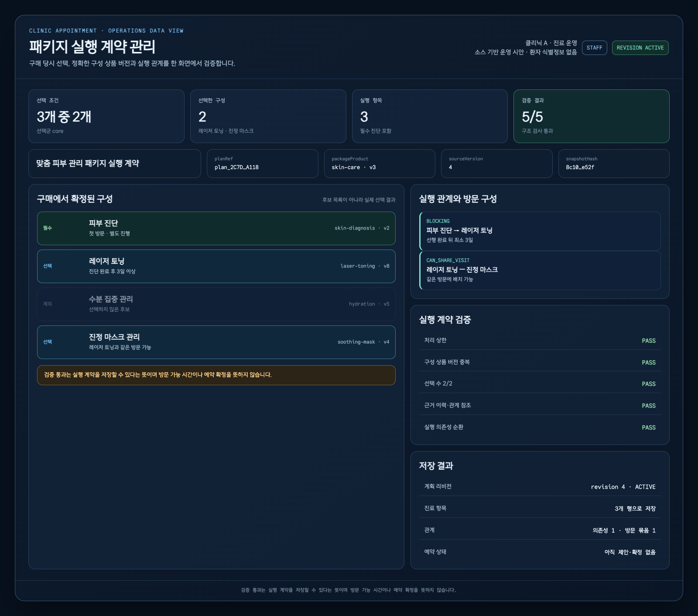Click the 제외 label on 수분 집중 관리
Image resolution: width=698 pixels, height=616 pixels.
[48, 304]
